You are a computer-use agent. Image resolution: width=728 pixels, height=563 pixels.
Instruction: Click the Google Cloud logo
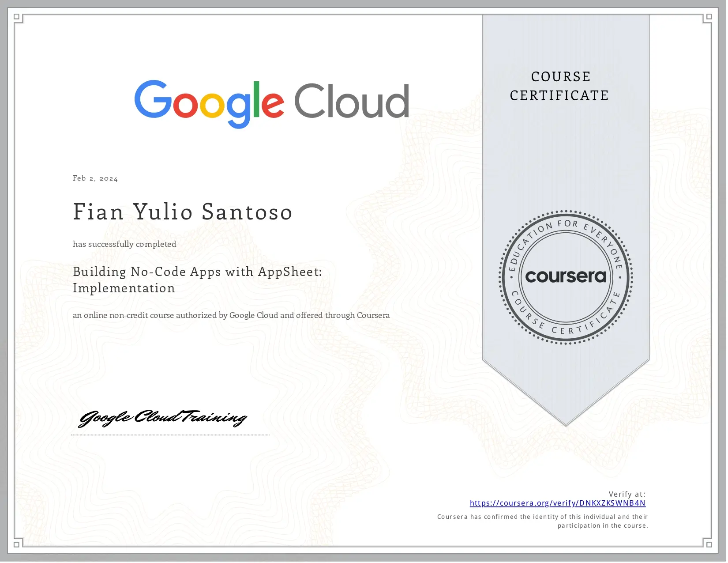pos(272,104)
